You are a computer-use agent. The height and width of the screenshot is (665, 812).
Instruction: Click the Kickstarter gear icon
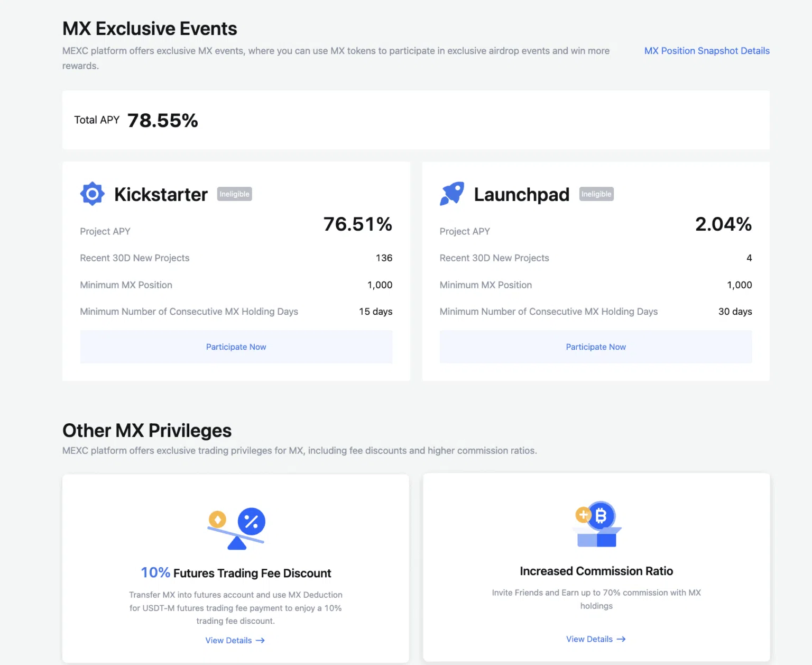(92, 194)
